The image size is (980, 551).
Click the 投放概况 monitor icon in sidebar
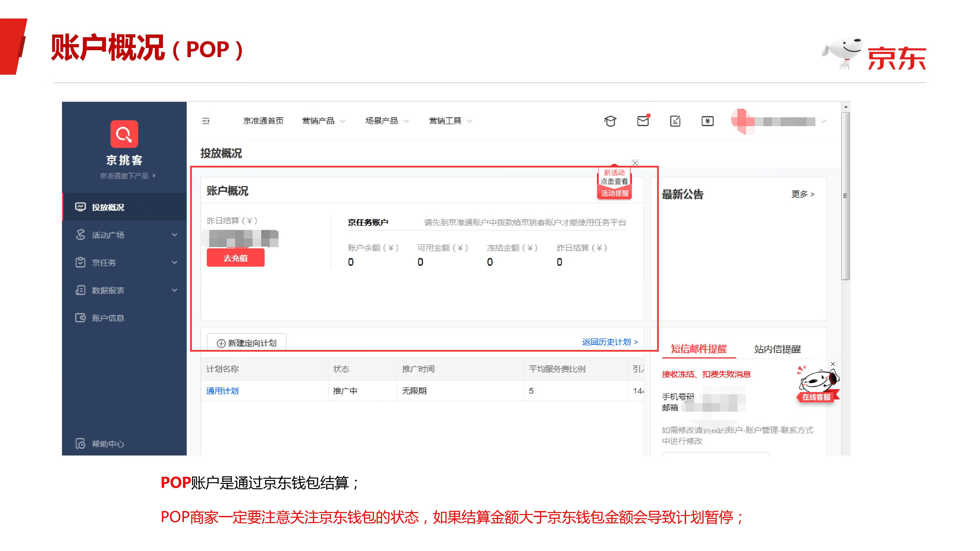coord(80,207)
